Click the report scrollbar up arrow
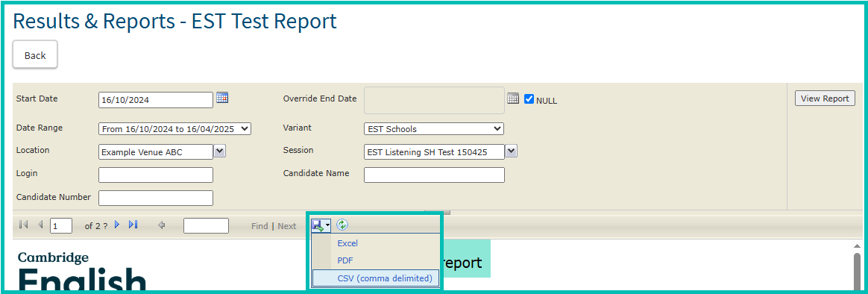The width and height of the screenshot is (868, 294). [x=856, y=245]
